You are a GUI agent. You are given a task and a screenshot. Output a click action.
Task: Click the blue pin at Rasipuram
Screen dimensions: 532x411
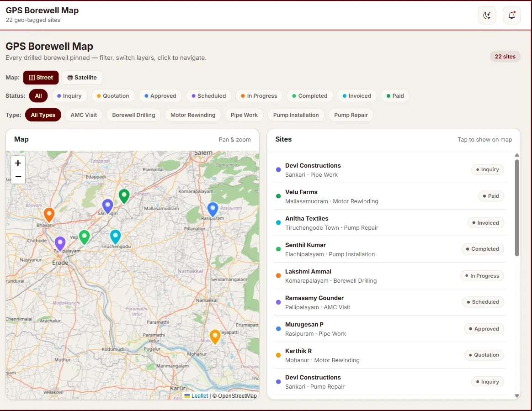coord(213,210)
